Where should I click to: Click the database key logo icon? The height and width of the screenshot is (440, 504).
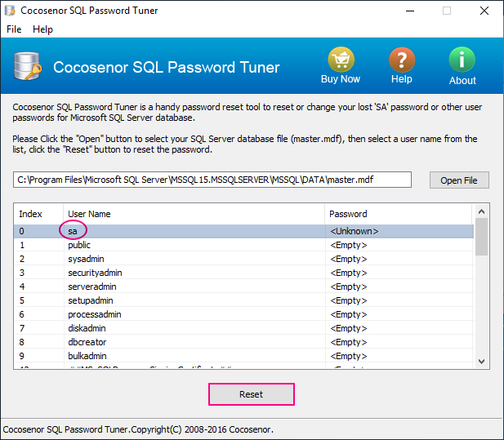click(28, 66)
